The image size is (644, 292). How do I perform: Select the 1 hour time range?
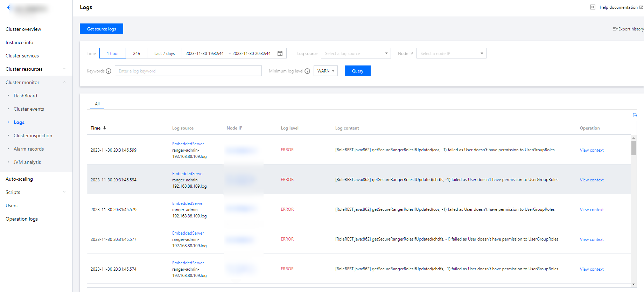113,54
